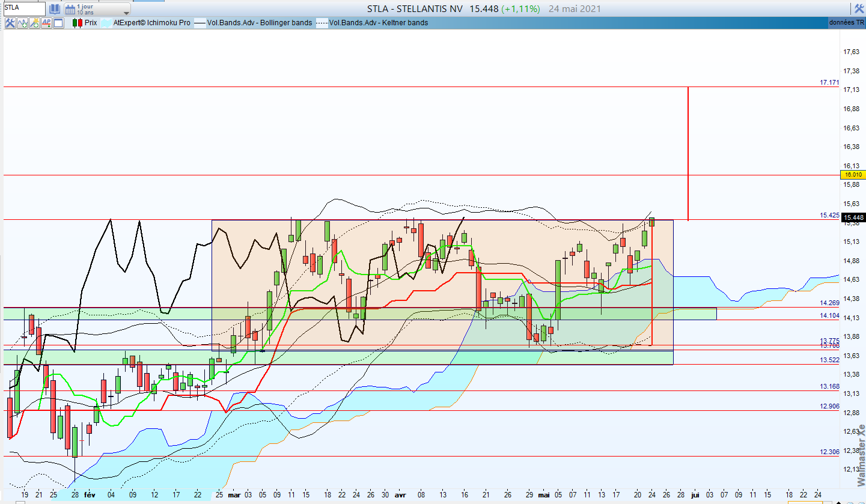The width and height of the screenshot is (866, 504).
Task: Click the Ichimoku cloud legend swatch
Action: (x=105, y=23)
